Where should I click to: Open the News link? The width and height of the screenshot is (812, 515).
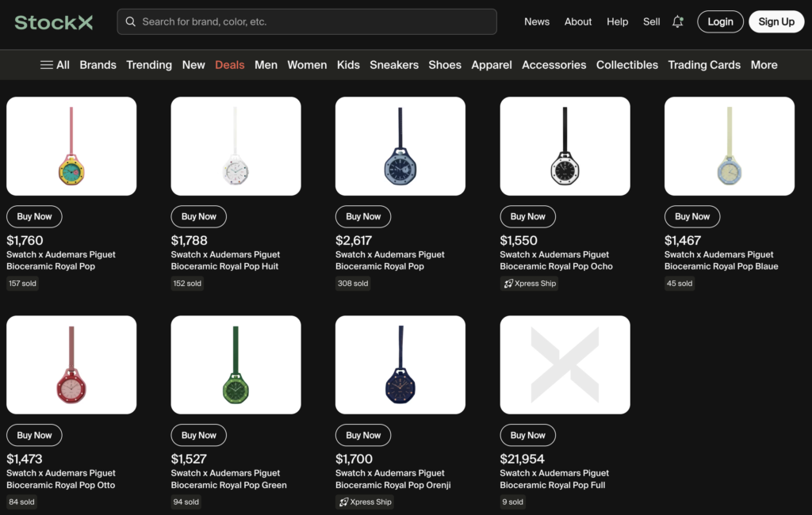click(537, 21)
